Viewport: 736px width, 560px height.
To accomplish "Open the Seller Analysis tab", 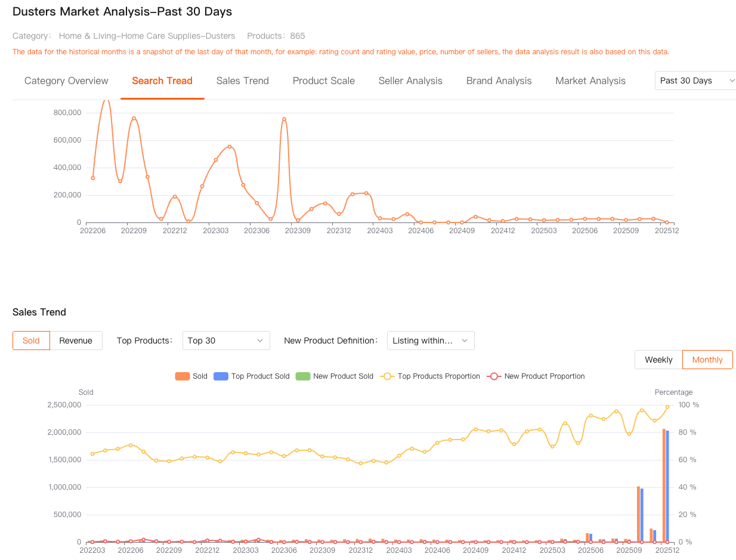I will 410,81.
